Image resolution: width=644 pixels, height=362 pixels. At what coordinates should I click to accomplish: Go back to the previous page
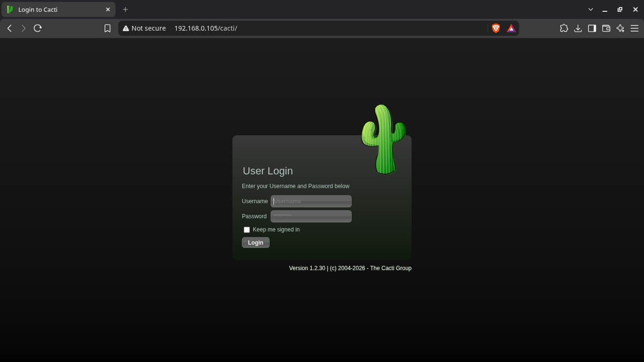9,28
